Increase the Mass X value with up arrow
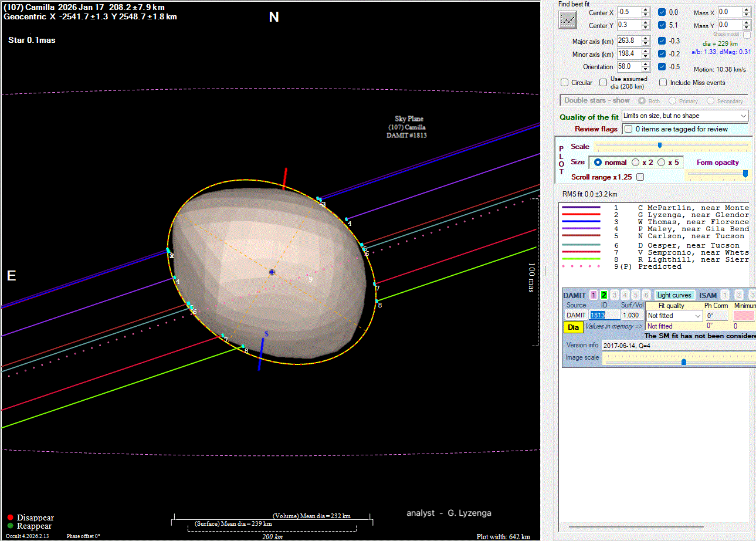The width and height of the screenshot is (756, 541). (747, 10)
